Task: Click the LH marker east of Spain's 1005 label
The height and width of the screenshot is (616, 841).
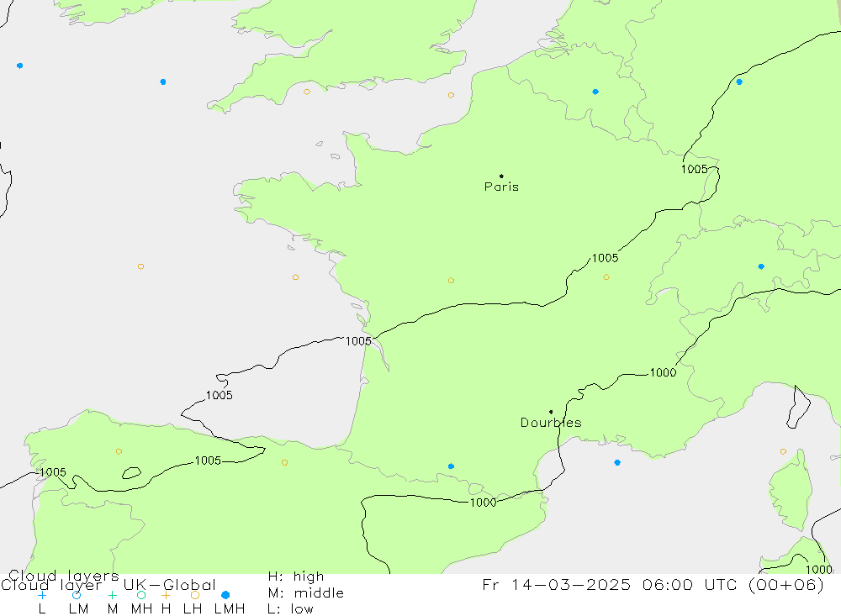Action: (284, 462)
